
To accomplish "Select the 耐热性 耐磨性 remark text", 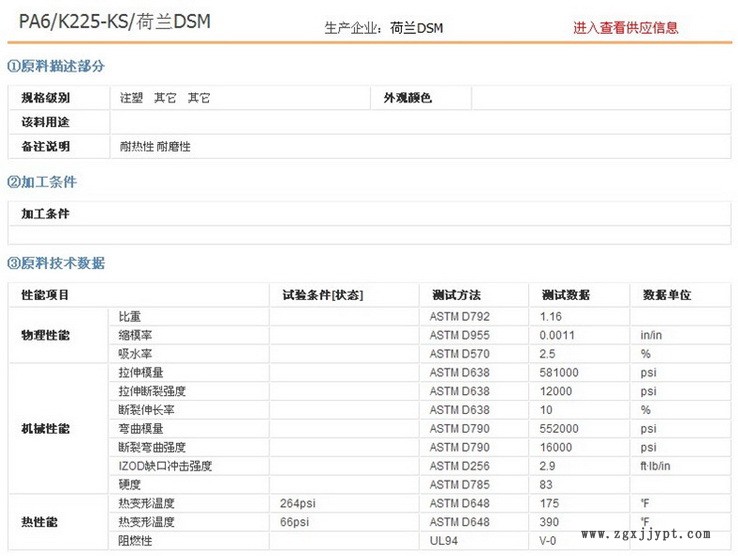I will [x=155, y=147].
